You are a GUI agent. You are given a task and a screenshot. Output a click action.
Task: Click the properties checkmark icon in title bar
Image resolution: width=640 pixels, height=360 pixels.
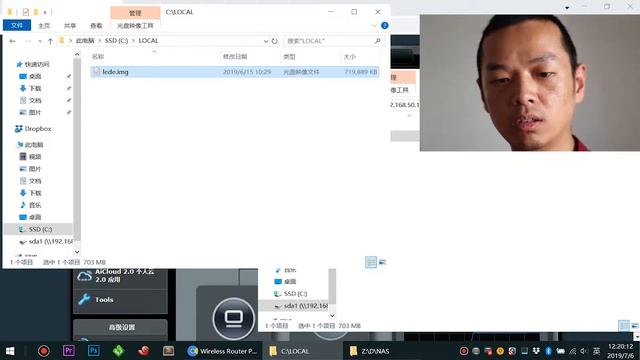(26, 12)
